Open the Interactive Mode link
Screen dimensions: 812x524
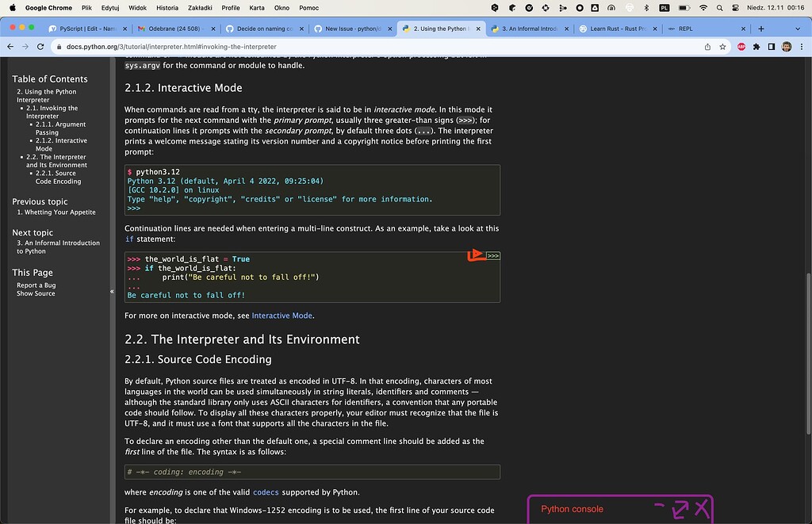(x=282, y=315)
